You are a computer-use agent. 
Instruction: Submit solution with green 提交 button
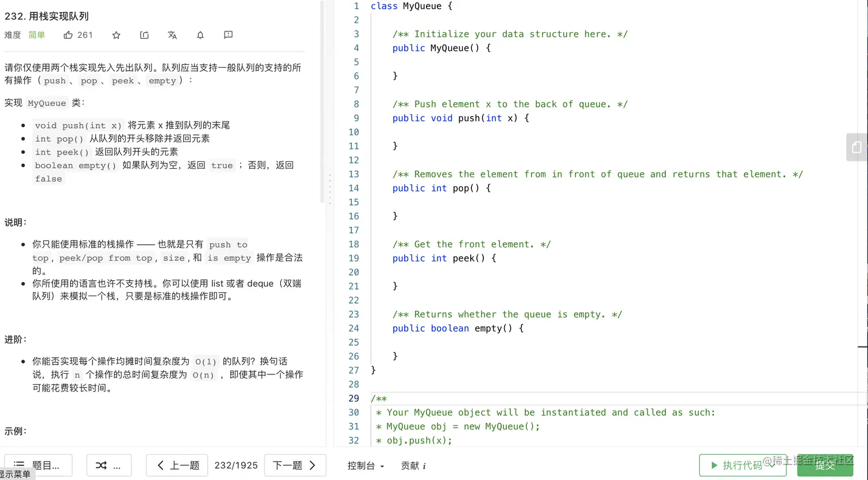[825, 465]
